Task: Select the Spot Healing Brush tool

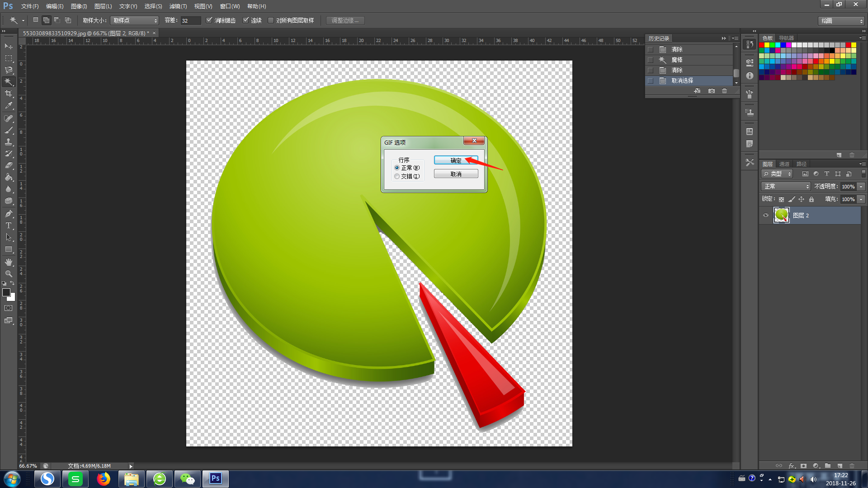Action: [9, 118]
